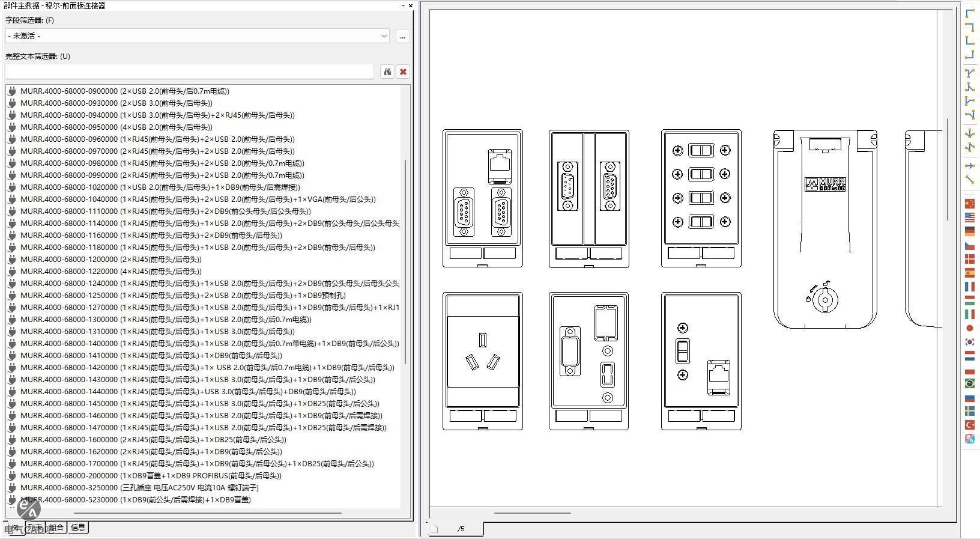Choose the Czech flag language

point(969,246)
